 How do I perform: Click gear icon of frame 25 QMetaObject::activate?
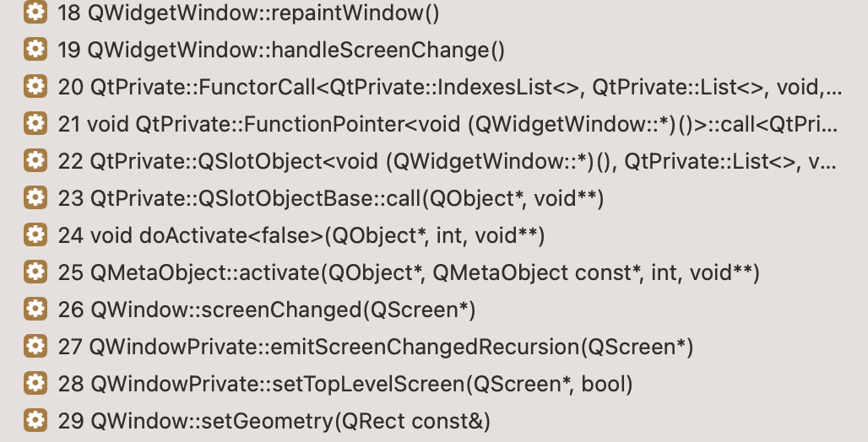[35, 272]
